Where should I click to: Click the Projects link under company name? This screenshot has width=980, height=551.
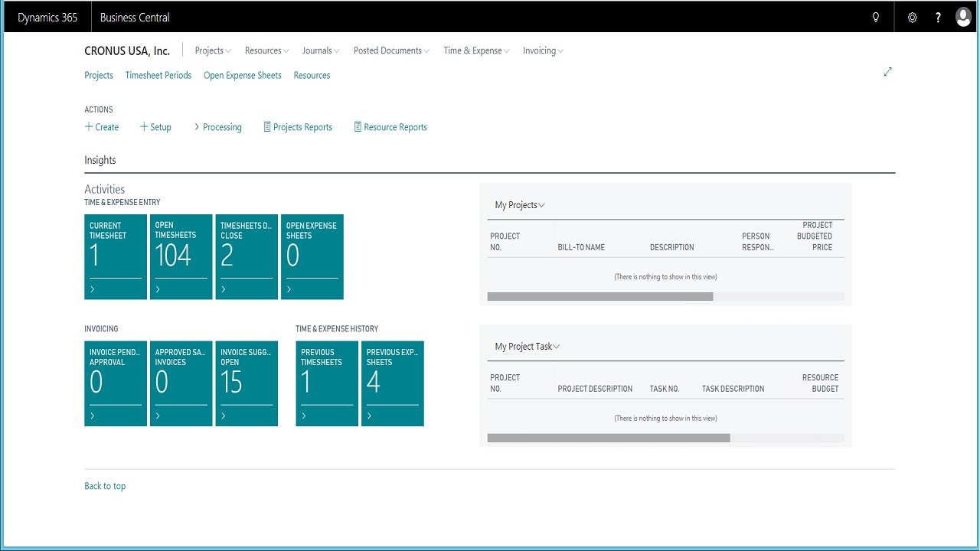click(x=99, y=75)
